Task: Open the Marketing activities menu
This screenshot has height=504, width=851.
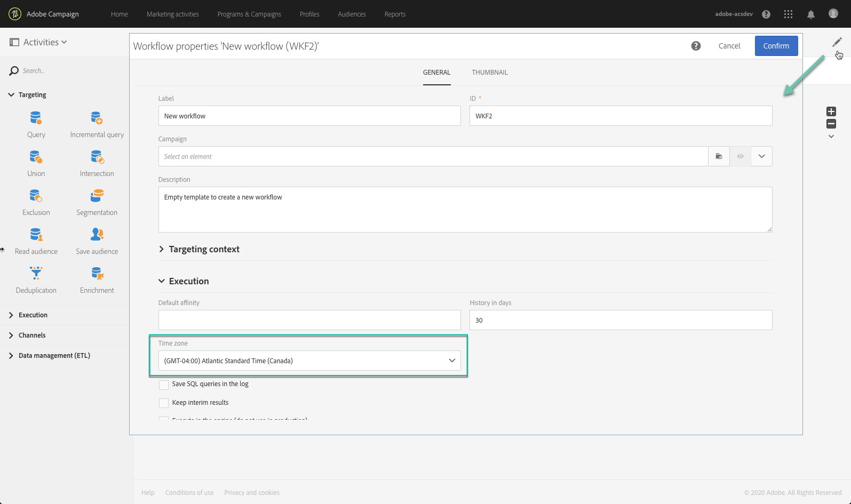Action: point(172,14)
